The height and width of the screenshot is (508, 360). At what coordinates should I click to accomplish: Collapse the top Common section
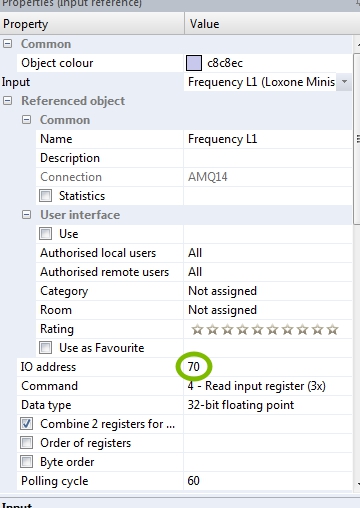coord(7,44)
